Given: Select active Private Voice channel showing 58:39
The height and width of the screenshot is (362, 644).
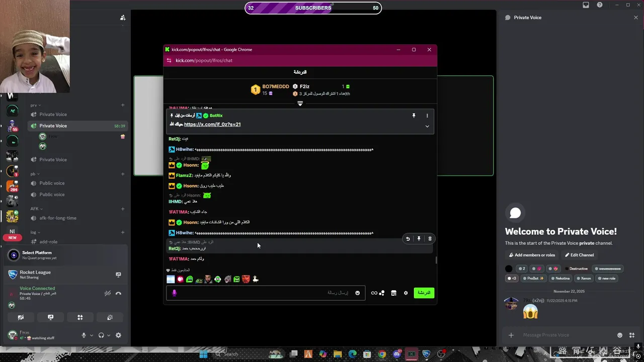Looking at the screenshot, I should pyautogui.click(x=77, y=126).
